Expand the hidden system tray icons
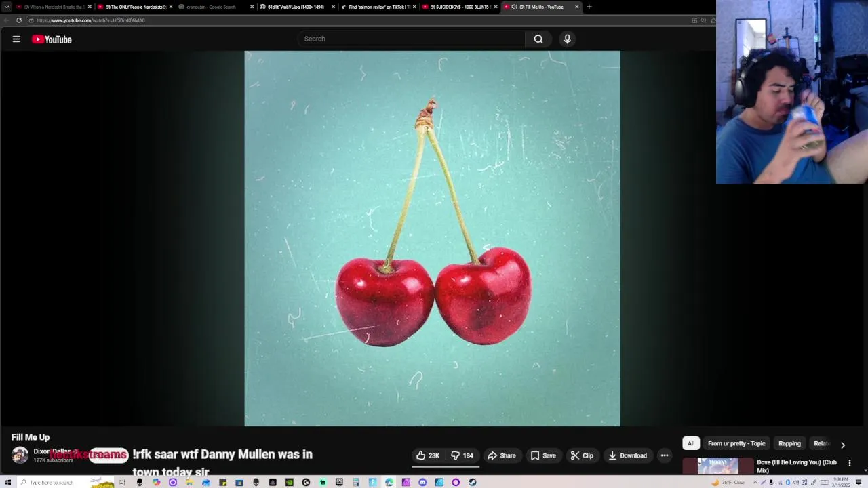The height and width of the screenshot is (488, 868). tap(755, 483)
